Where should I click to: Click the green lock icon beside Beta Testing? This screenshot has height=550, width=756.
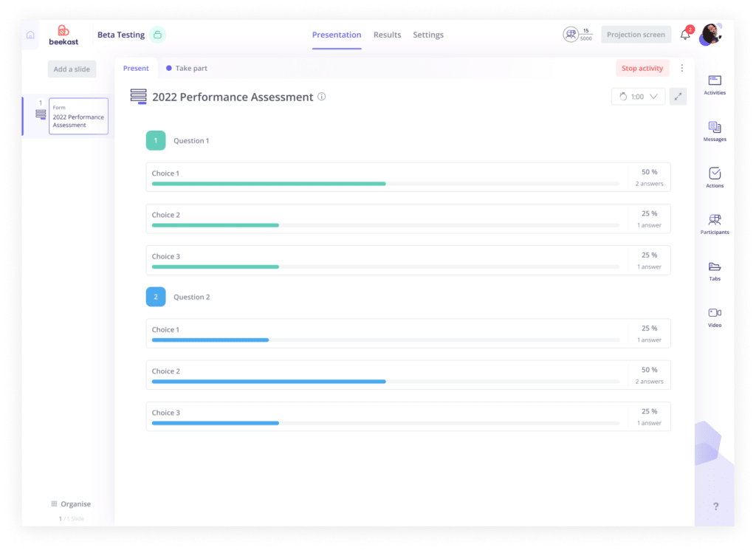(158, 35)
